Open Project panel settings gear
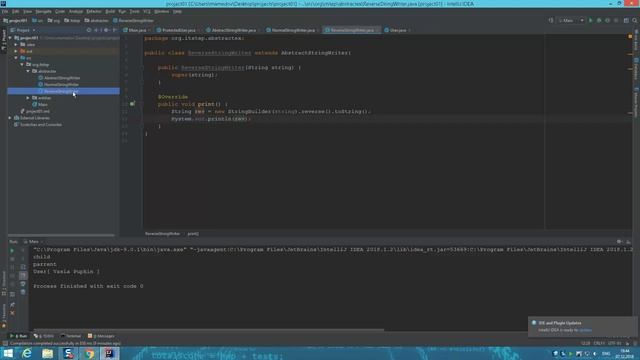The width and height of the screenshot is (640, 360). tap(106, 30)
